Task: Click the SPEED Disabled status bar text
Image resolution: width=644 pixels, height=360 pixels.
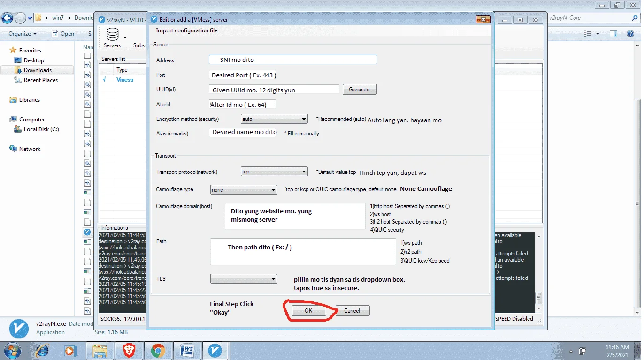Action: [x=515, y=319]
